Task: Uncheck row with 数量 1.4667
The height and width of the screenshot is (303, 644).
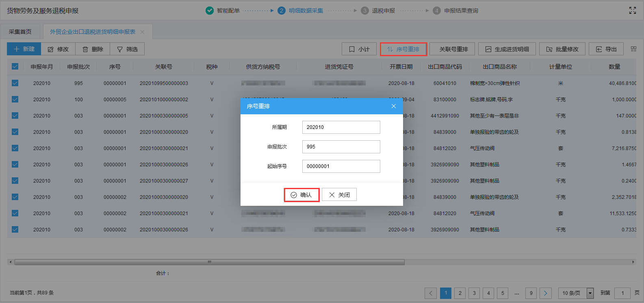Action: [15, 164]
